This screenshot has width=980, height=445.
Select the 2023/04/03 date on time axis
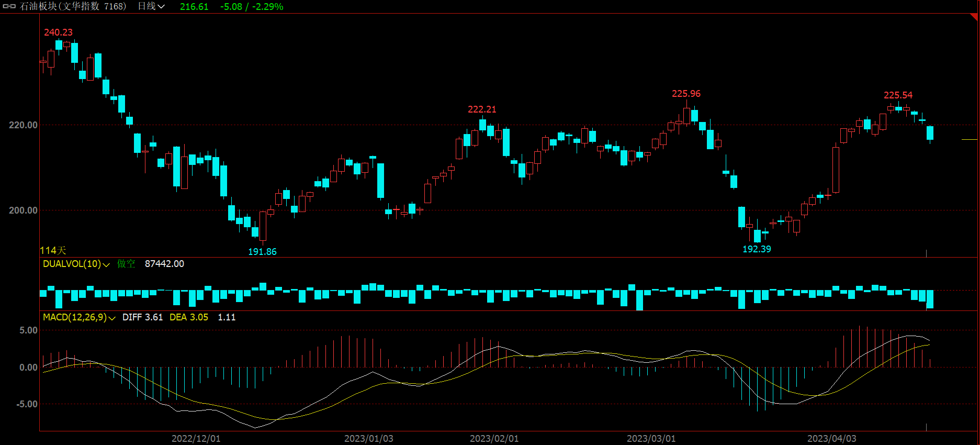831,439
